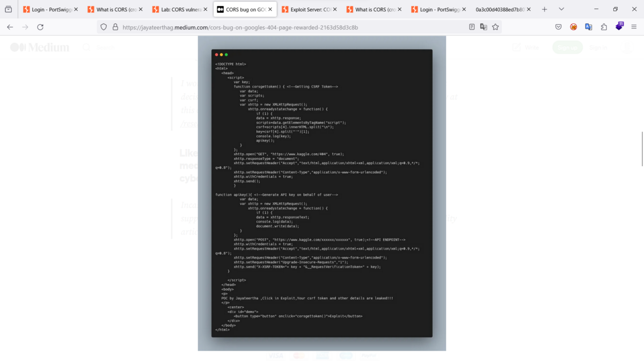
Task: Click the dimmed Sign up button
Action: pyautogui.click(x=567, y=47)
